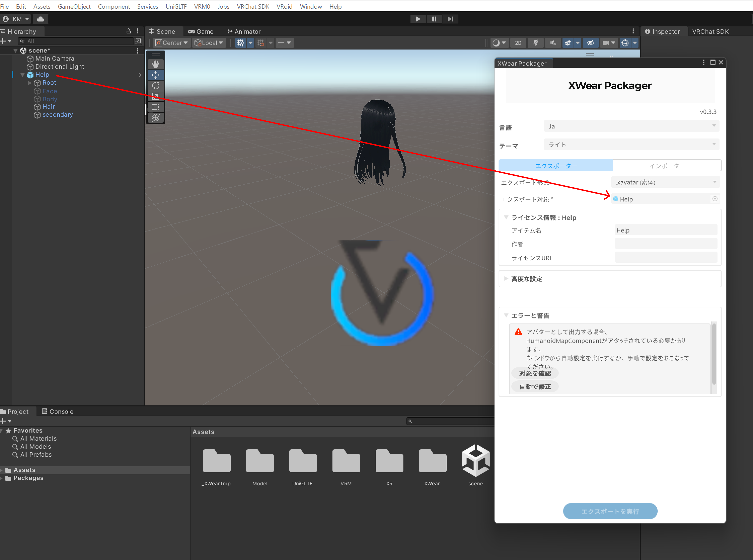This screenshot has height=560, width=753.
Task: Select secondary object in Hierarchy
Action: point(57,115)
